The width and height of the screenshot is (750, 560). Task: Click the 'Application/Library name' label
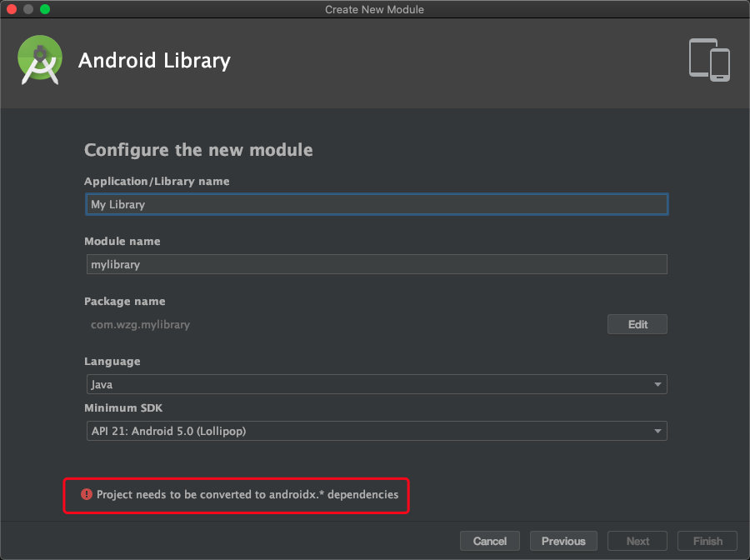pos(157,181)
